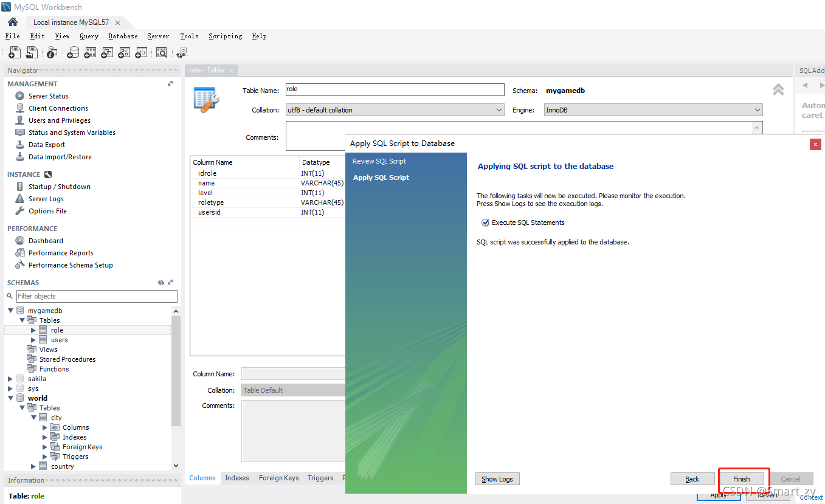Collapse the world schema
The image size is (825, 504).
tap(10, 398)
